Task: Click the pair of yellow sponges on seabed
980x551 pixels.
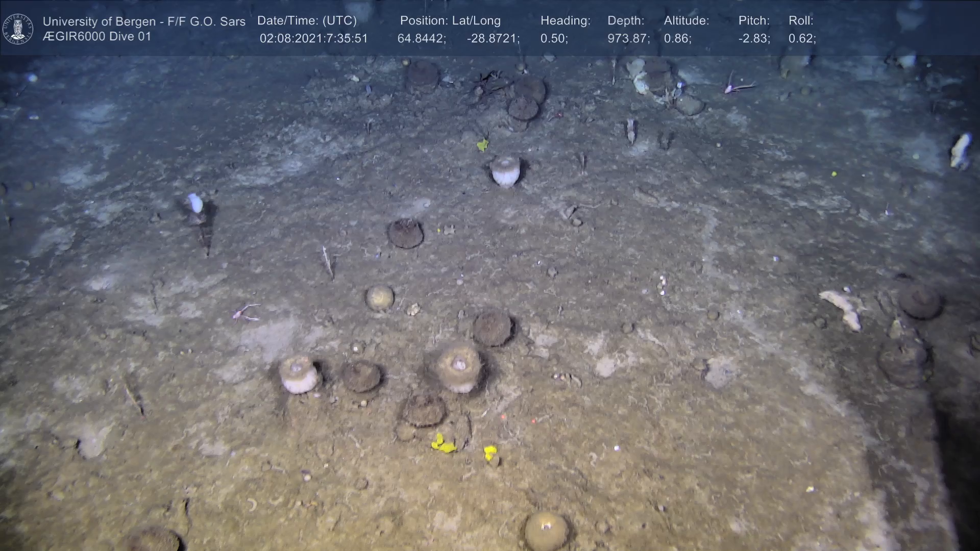Action: (444, 444)
